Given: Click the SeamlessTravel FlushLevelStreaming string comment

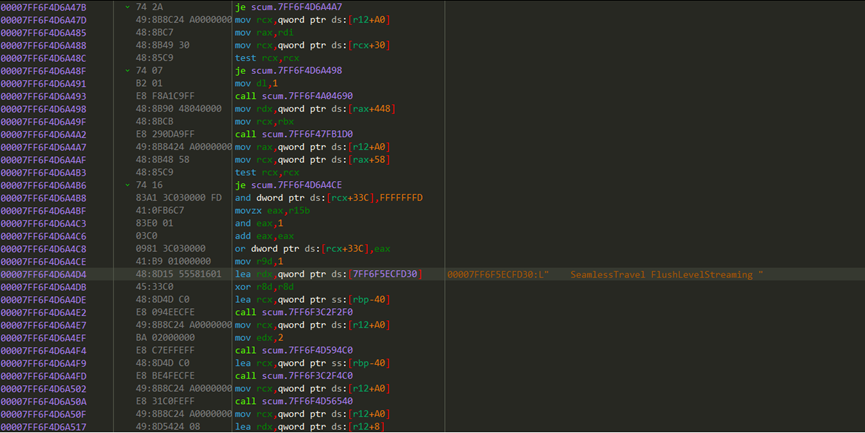Looking at the screenshot, I should point(662,274).
